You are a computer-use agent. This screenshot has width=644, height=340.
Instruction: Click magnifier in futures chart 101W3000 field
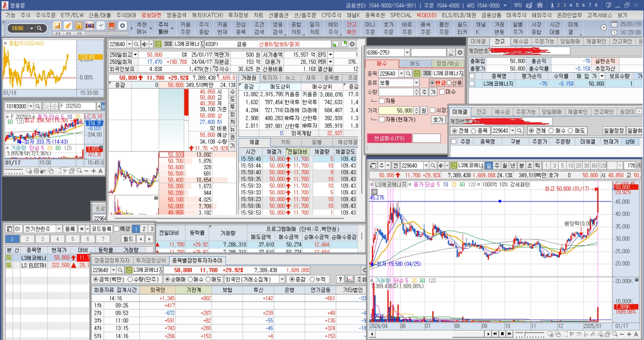pyautogui.click(x=38, y=106)
